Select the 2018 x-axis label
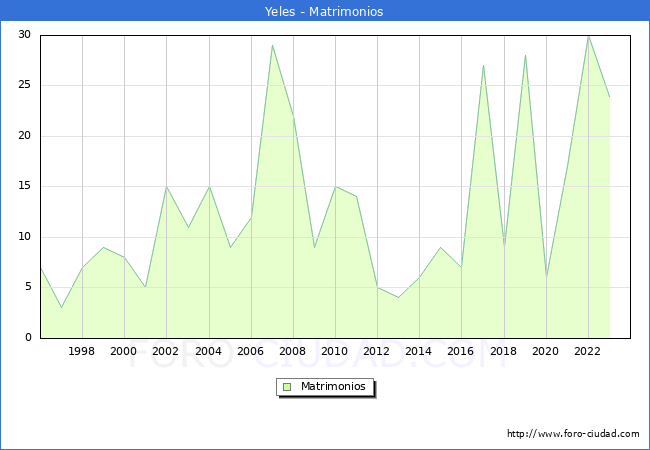 point(504,351)
